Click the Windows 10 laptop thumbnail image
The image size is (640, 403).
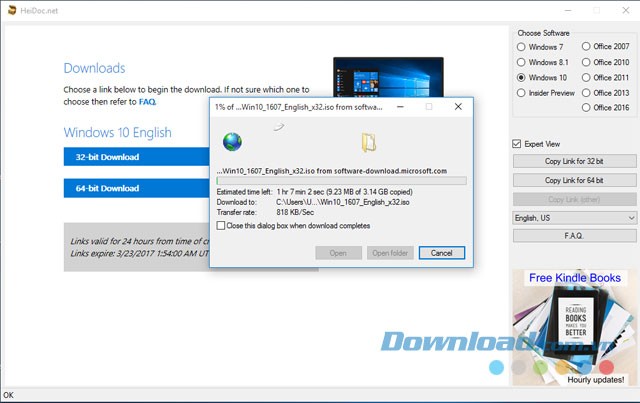click(x=388, y=77)
